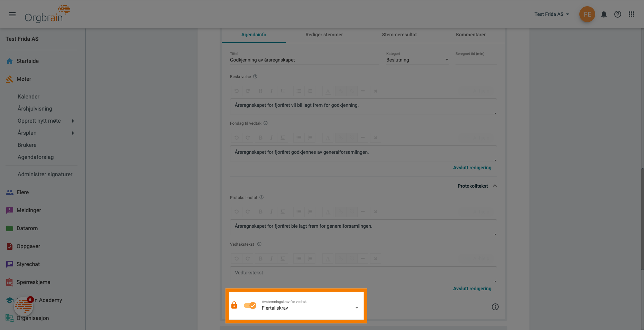Screen dimensions: 644x330
Task: Insert bullet list in Protokoll-notat toolbar
Action: (299, 211)
